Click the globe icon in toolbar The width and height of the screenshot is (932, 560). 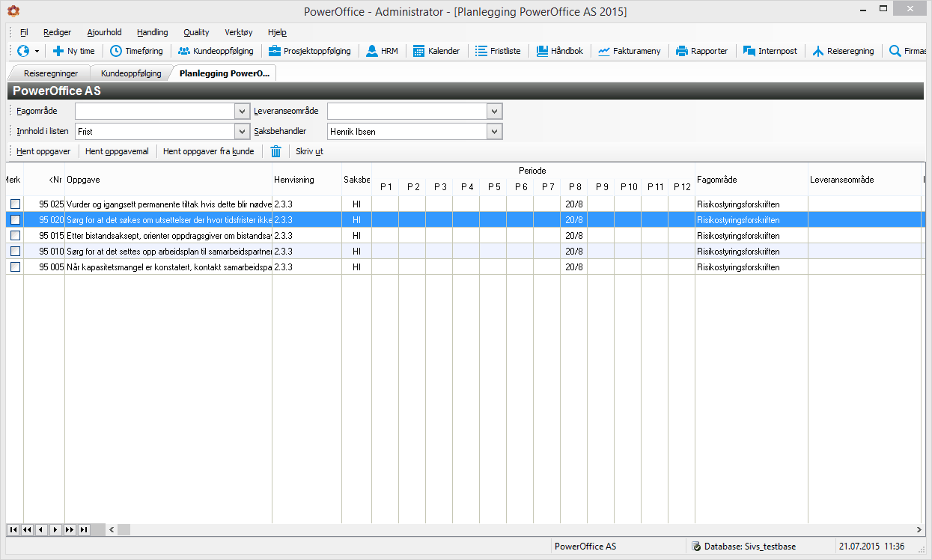click(x=23, y=51)
